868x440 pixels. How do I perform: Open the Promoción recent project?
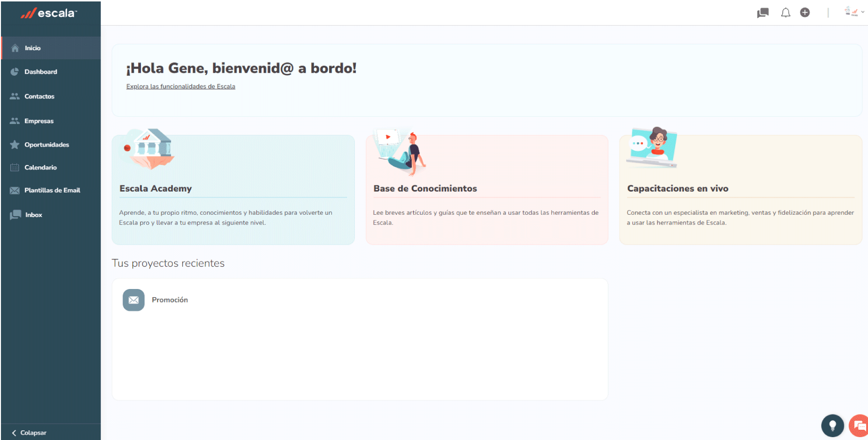click(x=170, y=300)
